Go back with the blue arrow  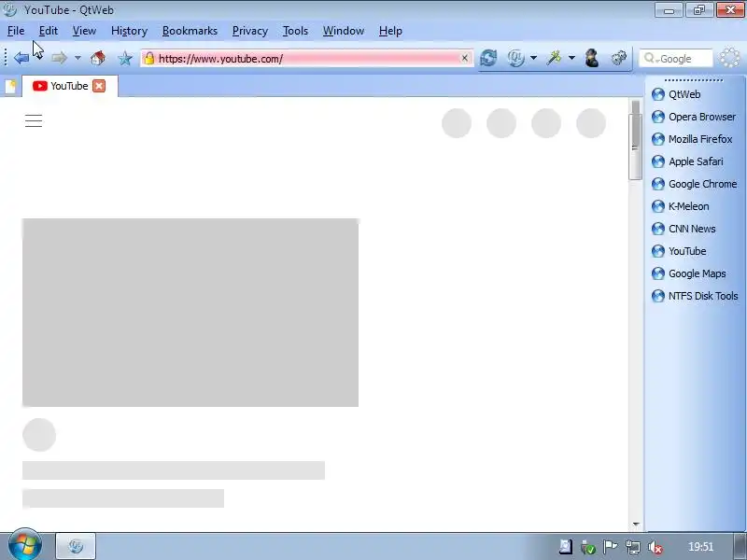(21, 58)
